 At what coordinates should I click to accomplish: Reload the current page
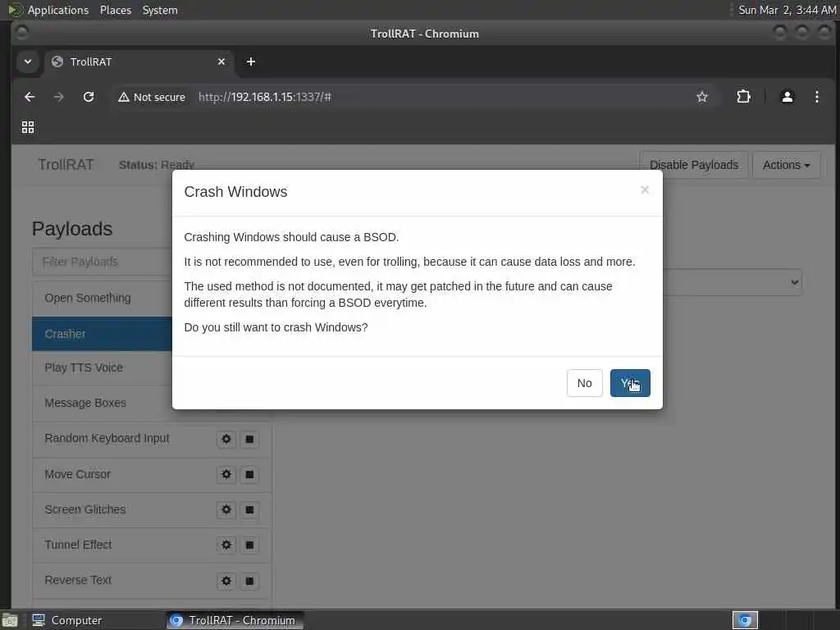point(89,97)
